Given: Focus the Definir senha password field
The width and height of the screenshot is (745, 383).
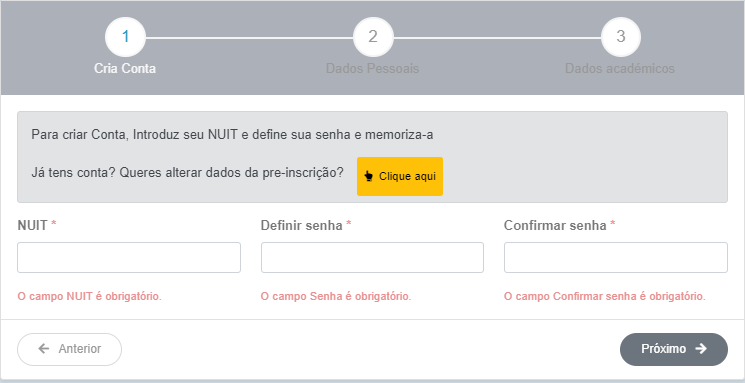Looking at the screenshot, I should tap(372, 258).
